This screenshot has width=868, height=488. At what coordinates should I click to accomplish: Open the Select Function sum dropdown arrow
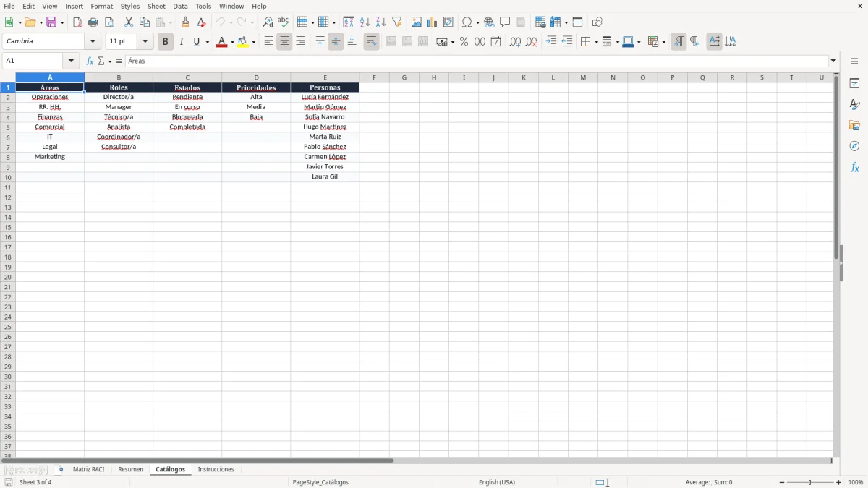click(x=109, y=61)
